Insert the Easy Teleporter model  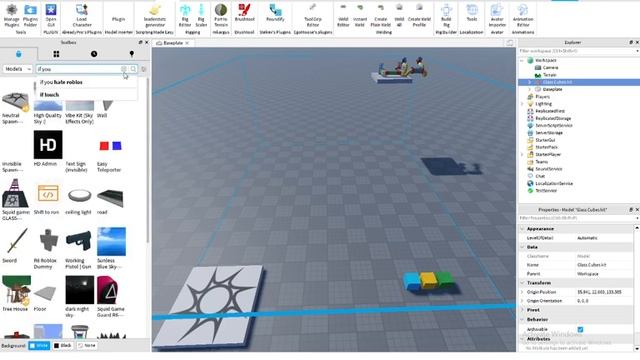click(x=111, y=146)
